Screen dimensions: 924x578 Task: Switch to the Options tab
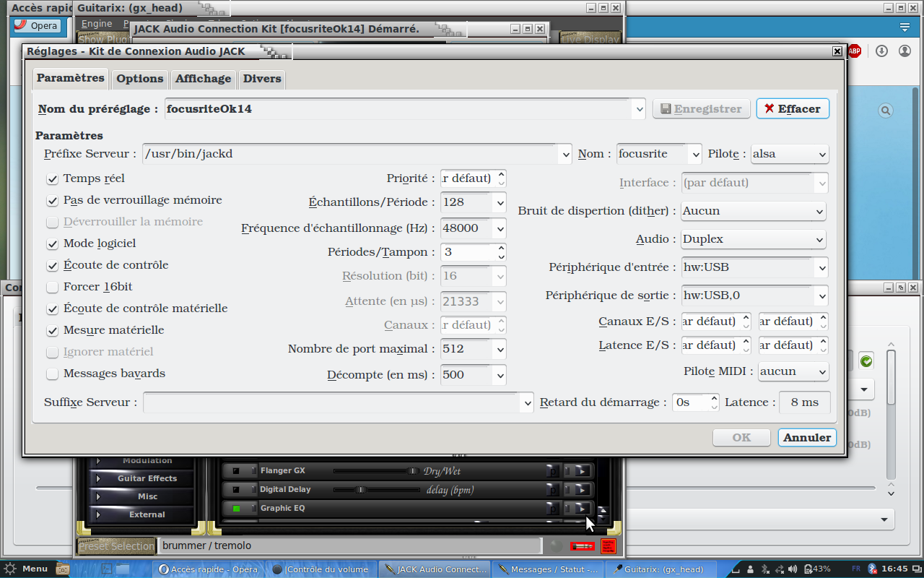[140, 79]
